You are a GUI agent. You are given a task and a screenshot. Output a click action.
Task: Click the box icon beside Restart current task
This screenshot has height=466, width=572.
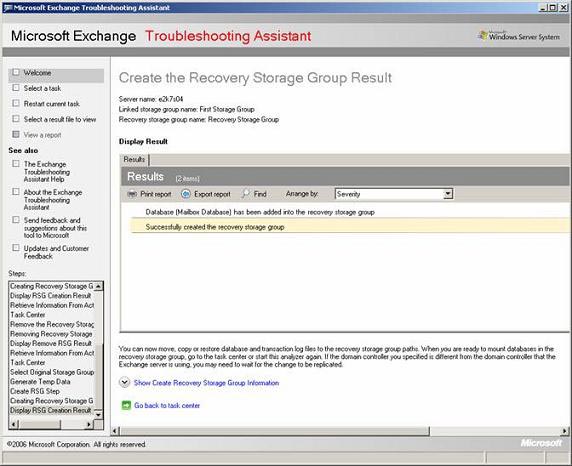coord(16,103)
